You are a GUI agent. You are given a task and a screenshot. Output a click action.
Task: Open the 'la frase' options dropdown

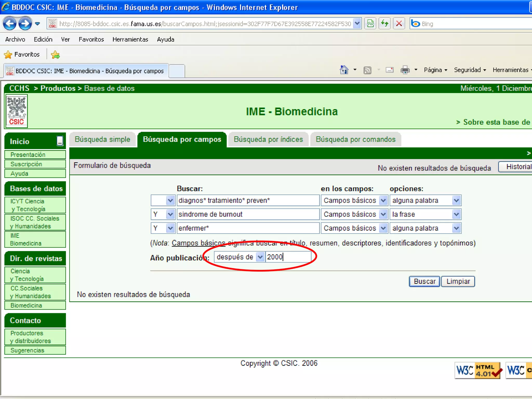point(456,214)
